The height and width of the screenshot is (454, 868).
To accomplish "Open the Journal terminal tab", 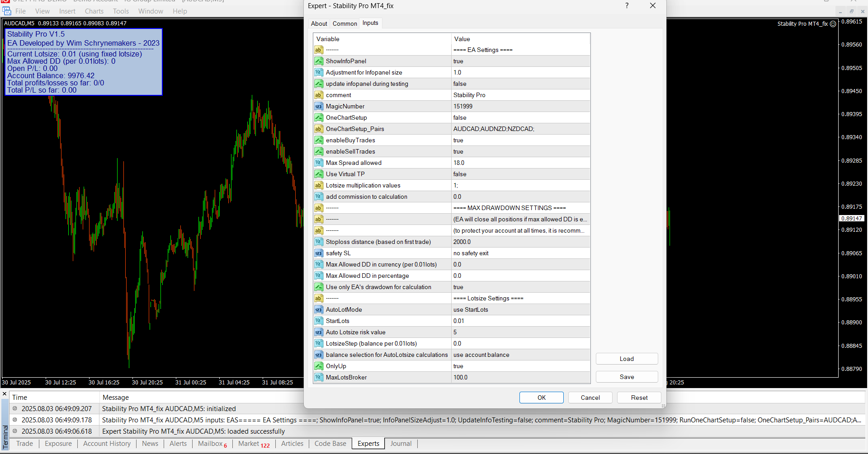I will (x=401, y=444).
